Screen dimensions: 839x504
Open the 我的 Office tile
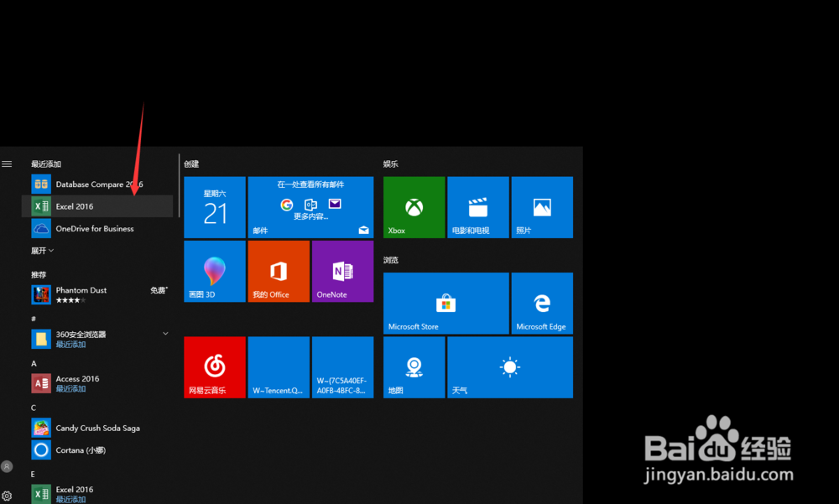pos(279,271)
